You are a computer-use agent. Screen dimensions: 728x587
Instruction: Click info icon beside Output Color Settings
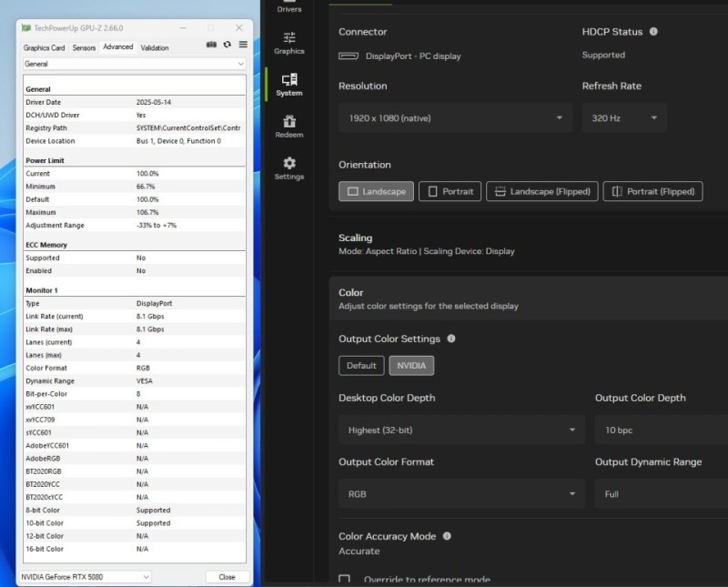coord(451,339)
